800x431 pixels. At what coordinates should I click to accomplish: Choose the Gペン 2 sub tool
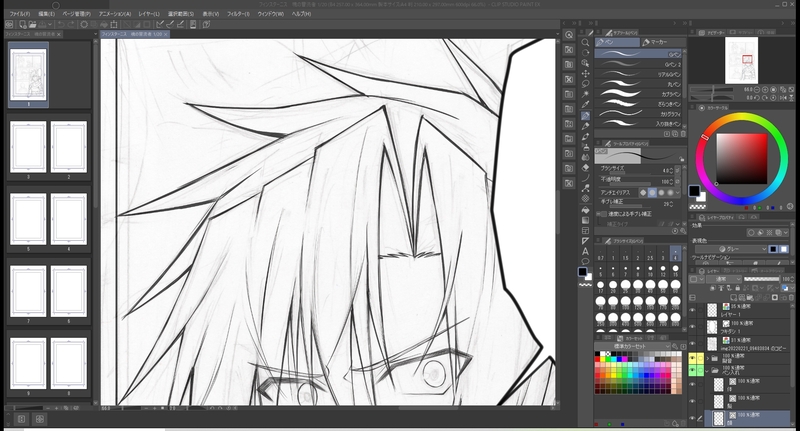point(638,64)
